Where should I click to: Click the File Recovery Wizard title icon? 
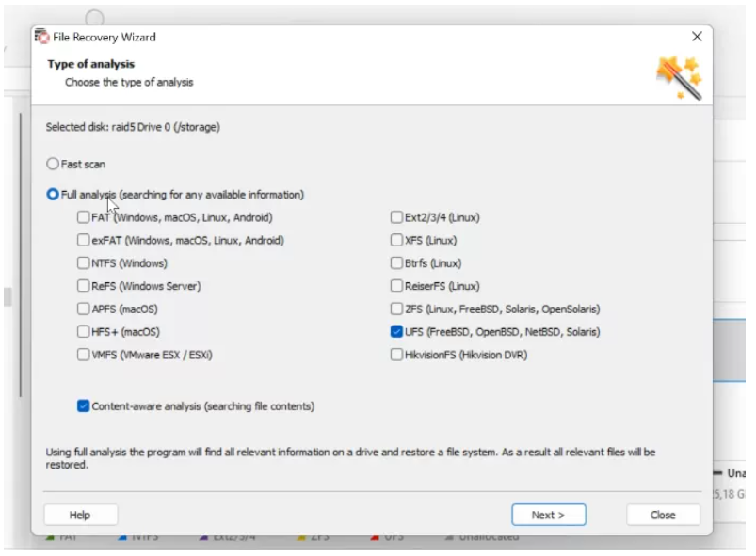41,37
